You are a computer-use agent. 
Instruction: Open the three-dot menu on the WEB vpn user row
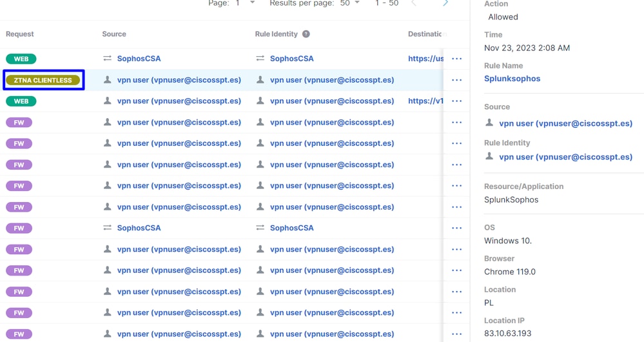point(456,101)
